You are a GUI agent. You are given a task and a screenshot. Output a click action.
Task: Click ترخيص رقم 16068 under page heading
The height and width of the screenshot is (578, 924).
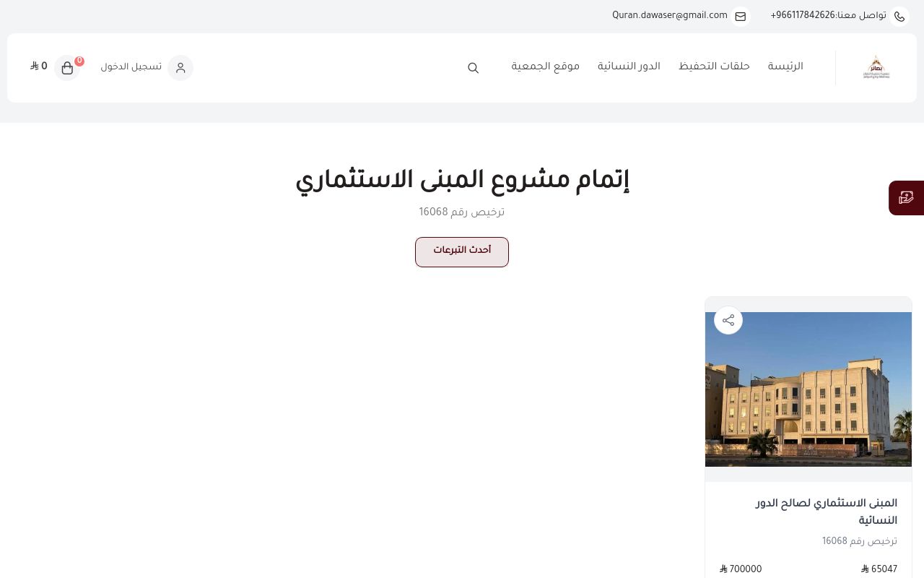click(462, 213)
